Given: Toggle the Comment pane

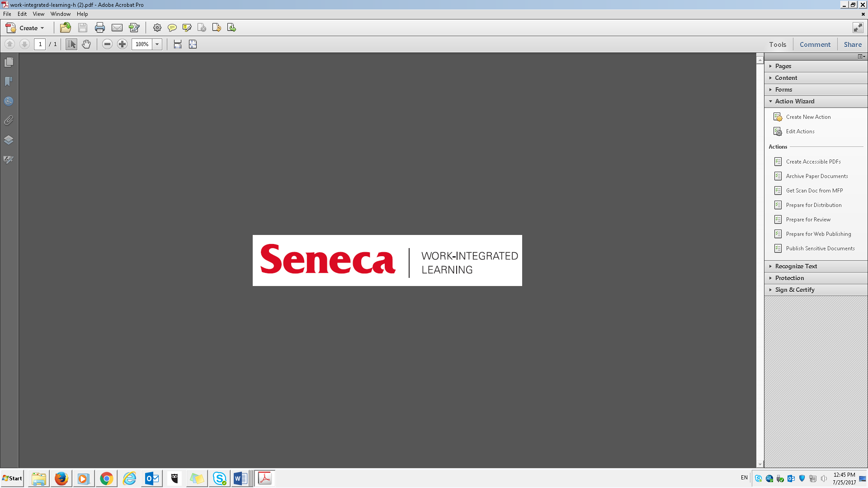Looking at the screenshot, I should pos(815,44).
